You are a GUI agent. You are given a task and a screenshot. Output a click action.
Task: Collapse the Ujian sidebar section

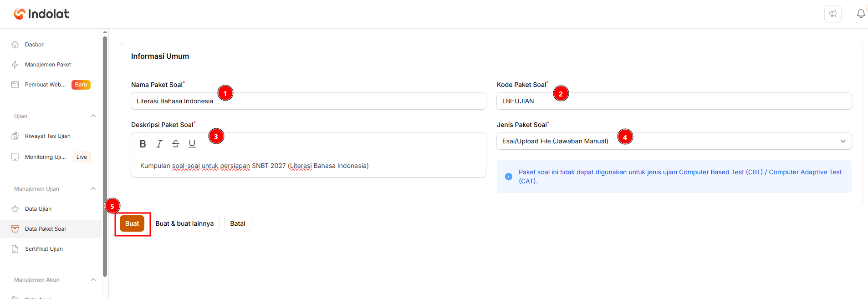(93, 116)
